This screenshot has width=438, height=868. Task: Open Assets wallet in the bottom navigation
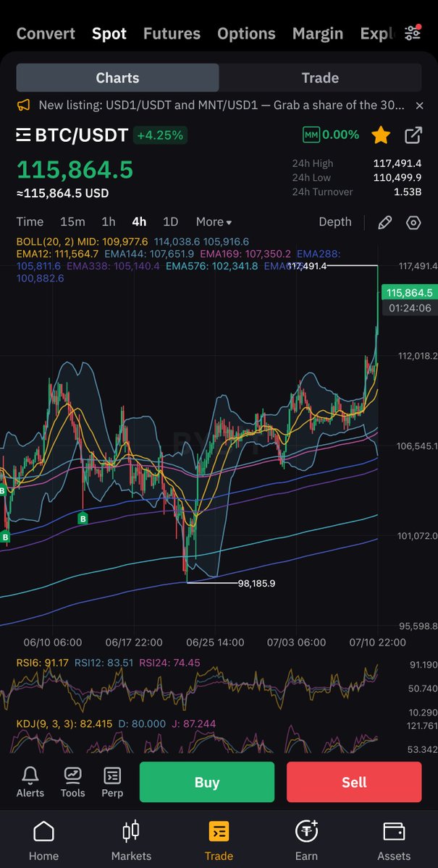coord(394,841)
